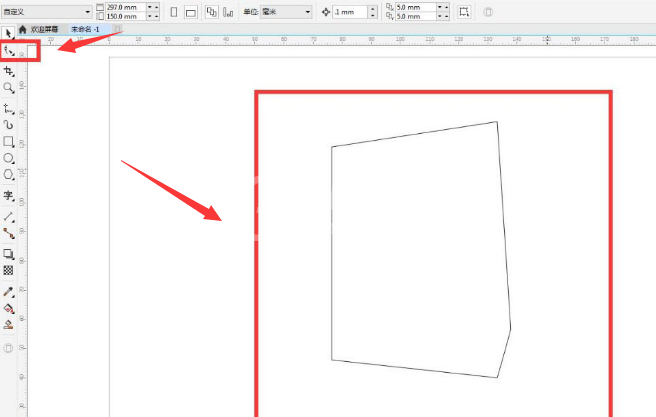Select the Interactive Fill bucket tool
The height and width of the screenshot is (417, 656).
pyautogui.click(x=9, y=308)
